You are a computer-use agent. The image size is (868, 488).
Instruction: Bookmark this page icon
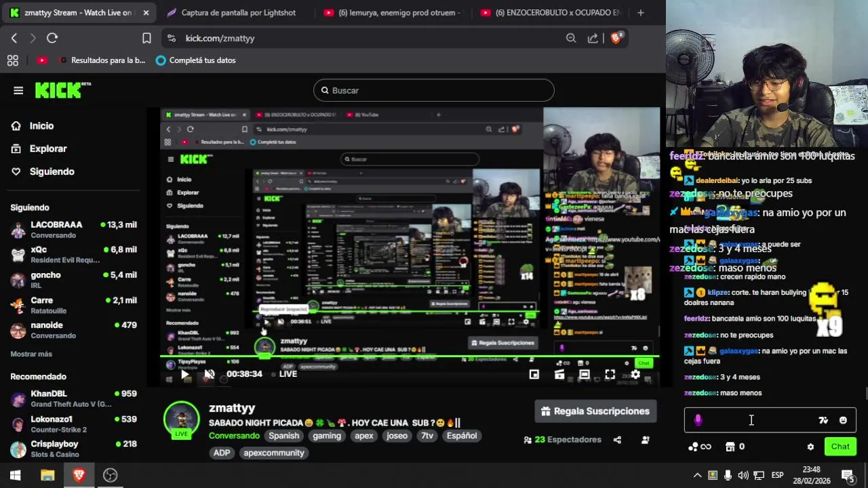146,38
